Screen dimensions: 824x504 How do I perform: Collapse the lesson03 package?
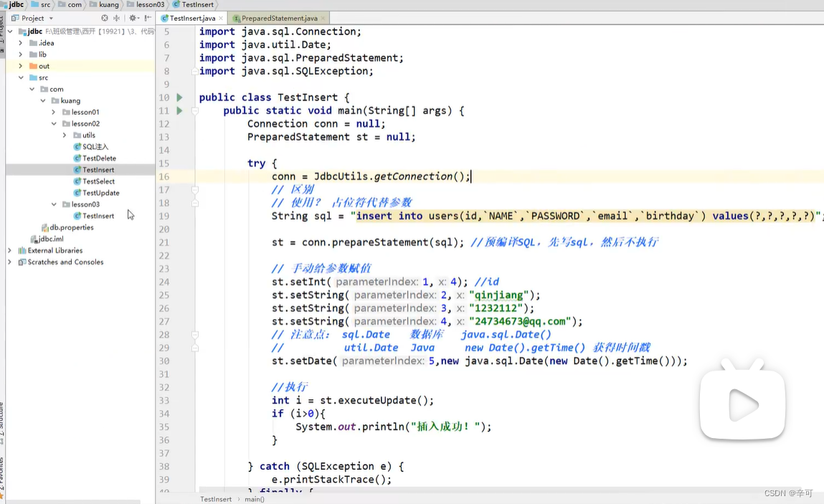54,204
